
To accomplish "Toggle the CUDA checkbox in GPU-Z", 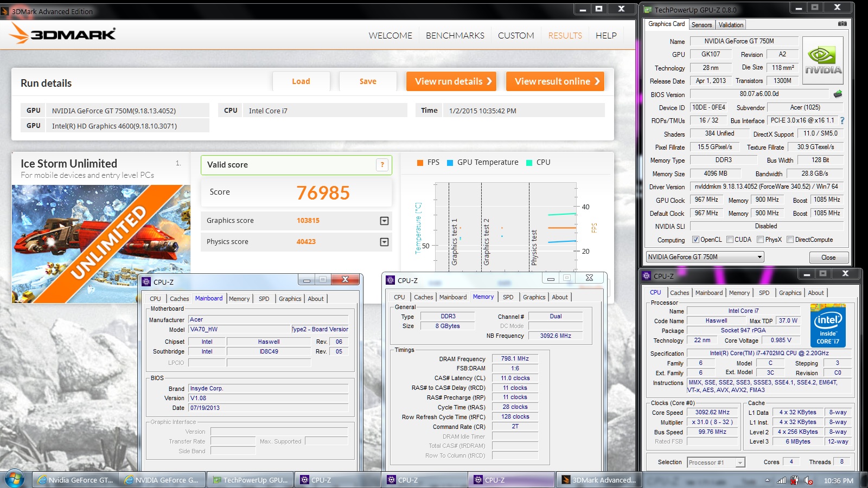I will point(730,240).
